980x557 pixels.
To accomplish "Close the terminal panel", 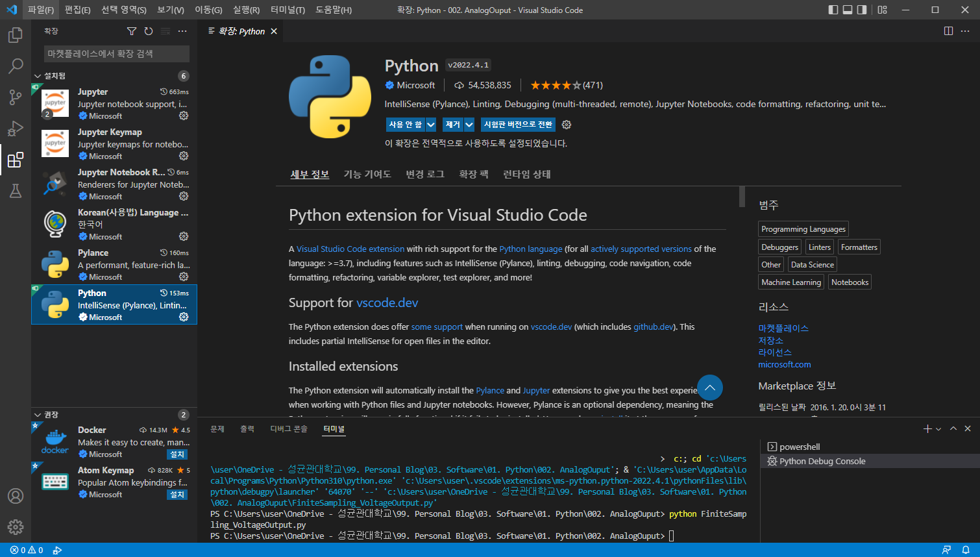I will tap(968, 428).
